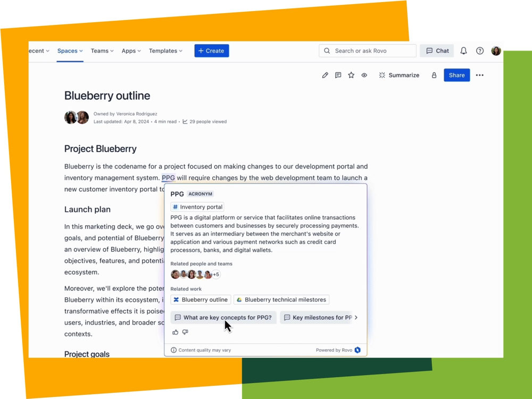Expand the Spaces dropdown
The height and width of the screenshot is (399, 532).
tap(70, 51)
